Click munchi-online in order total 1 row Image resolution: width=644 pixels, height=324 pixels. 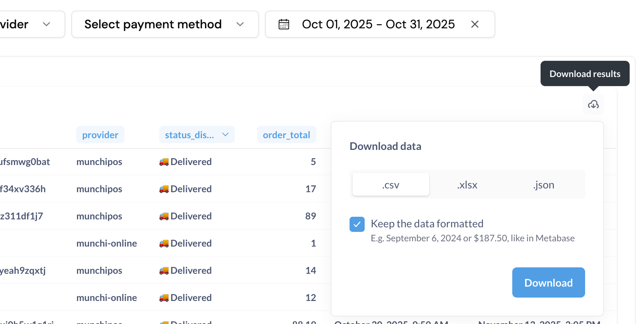[106, 244]
